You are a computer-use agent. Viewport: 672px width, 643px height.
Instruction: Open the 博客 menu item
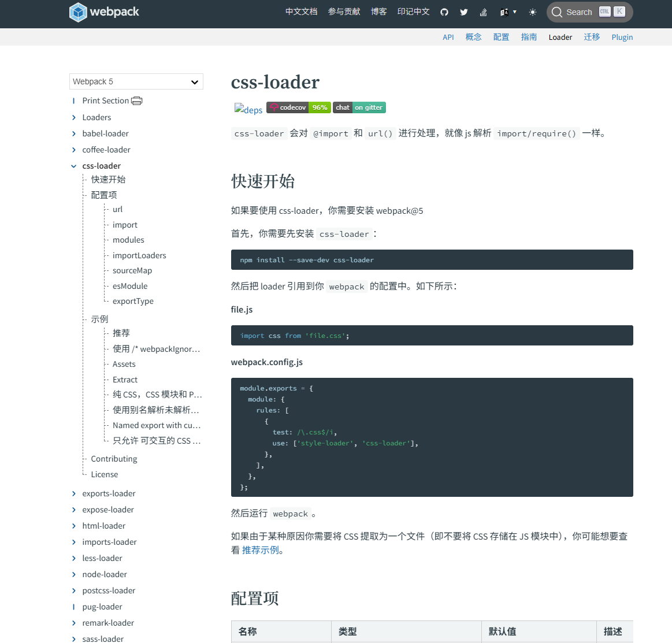point(379,12)
